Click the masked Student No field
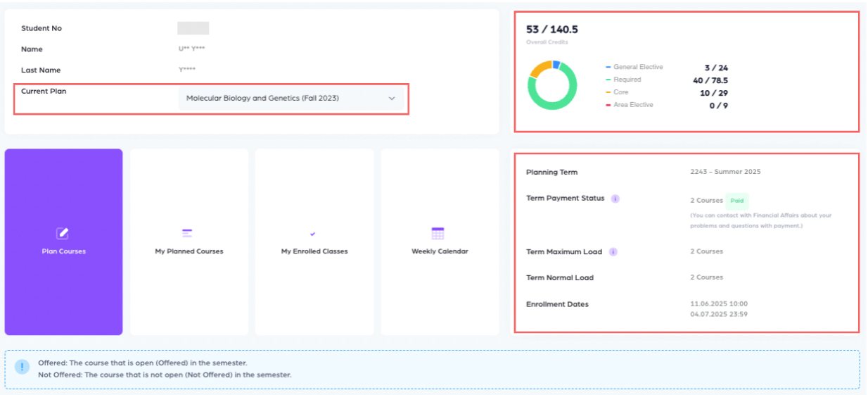This screenshot has width=868, height=395. 193,28
